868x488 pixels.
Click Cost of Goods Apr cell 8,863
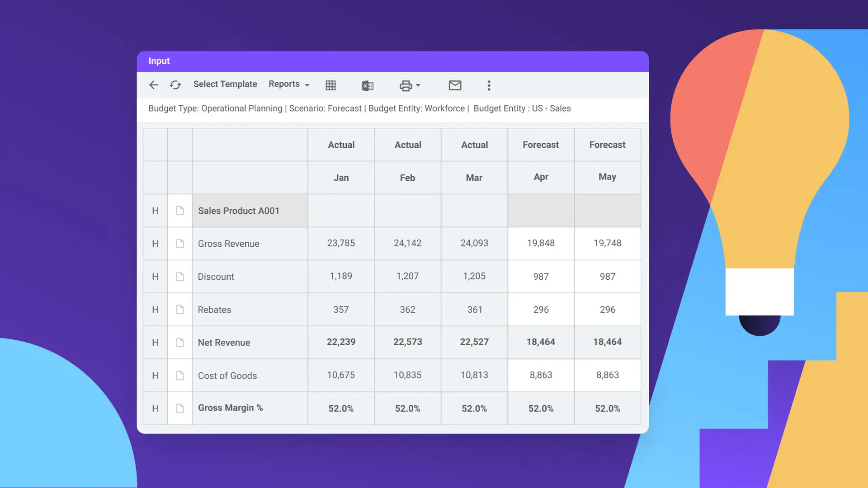(541, 375)
